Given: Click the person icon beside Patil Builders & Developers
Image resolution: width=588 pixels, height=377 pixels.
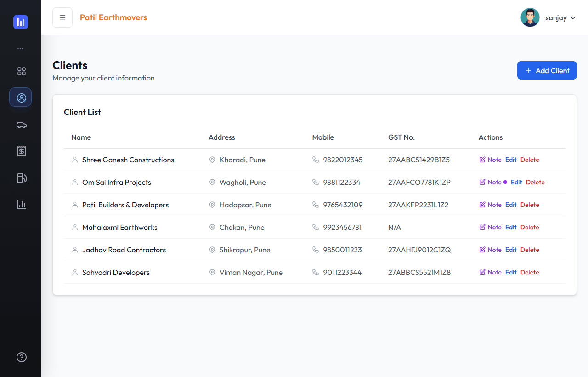Looking at the screenshot, I should pos(75,205).
